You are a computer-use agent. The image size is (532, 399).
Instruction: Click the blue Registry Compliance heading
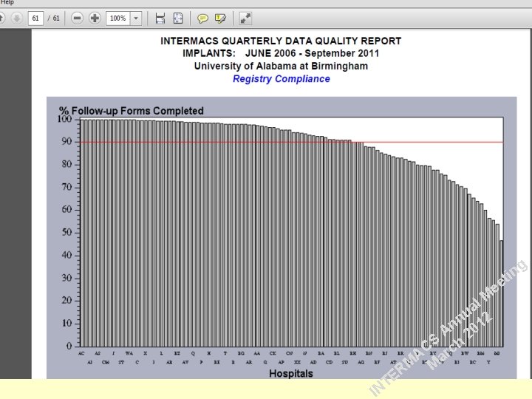[282, 79]
